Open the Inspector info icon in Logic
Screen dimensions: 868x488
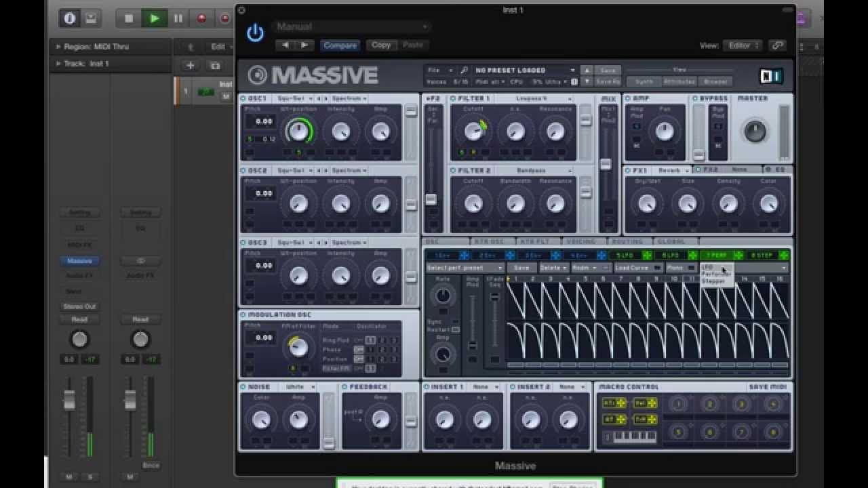point(69,18)
